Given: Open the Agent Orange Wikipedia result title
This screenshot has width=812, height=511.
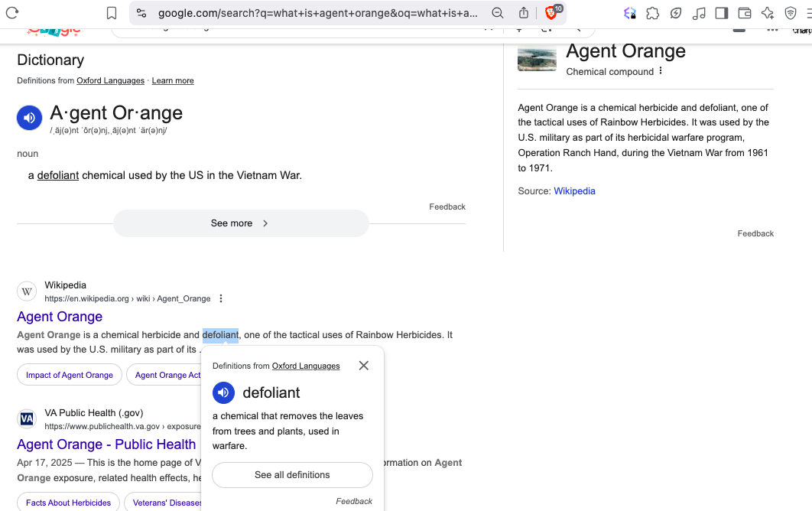Looking at the screenshot, I should pos(60,316).
